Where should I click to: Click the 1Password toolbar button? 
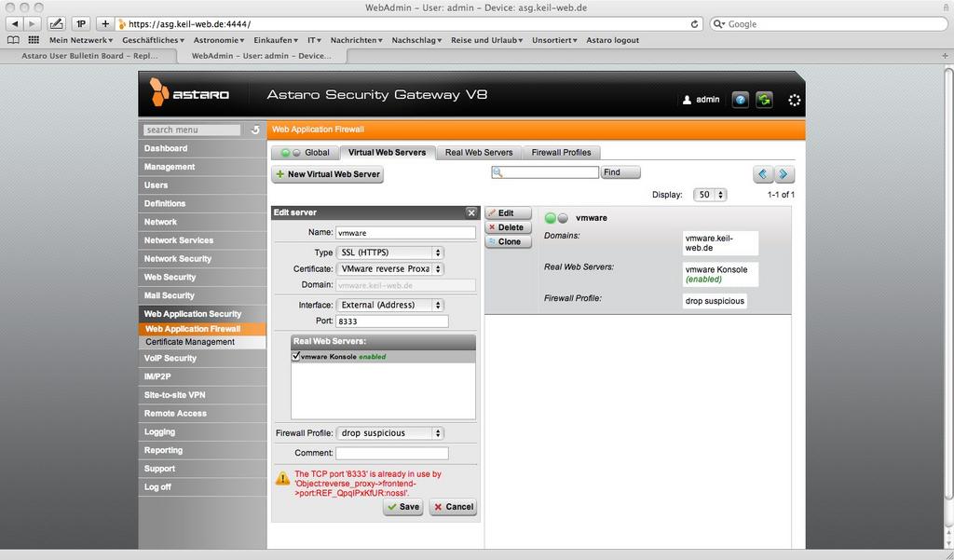click(x=81, y=23)
